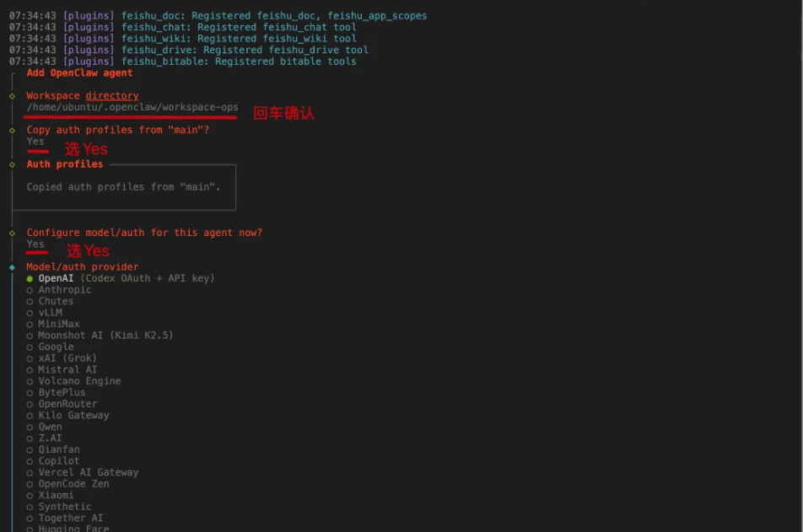Click the diamond marker beside Workspace directory

(x=13, y=96)
